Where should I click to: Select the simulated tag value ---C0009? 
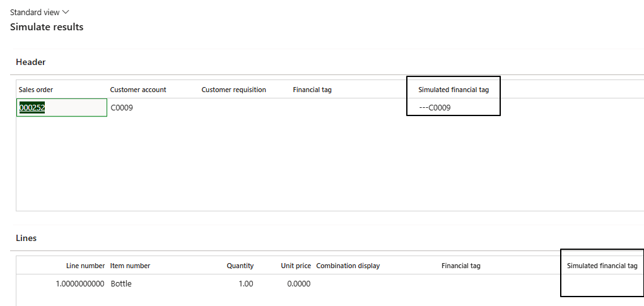coord(435,108)
